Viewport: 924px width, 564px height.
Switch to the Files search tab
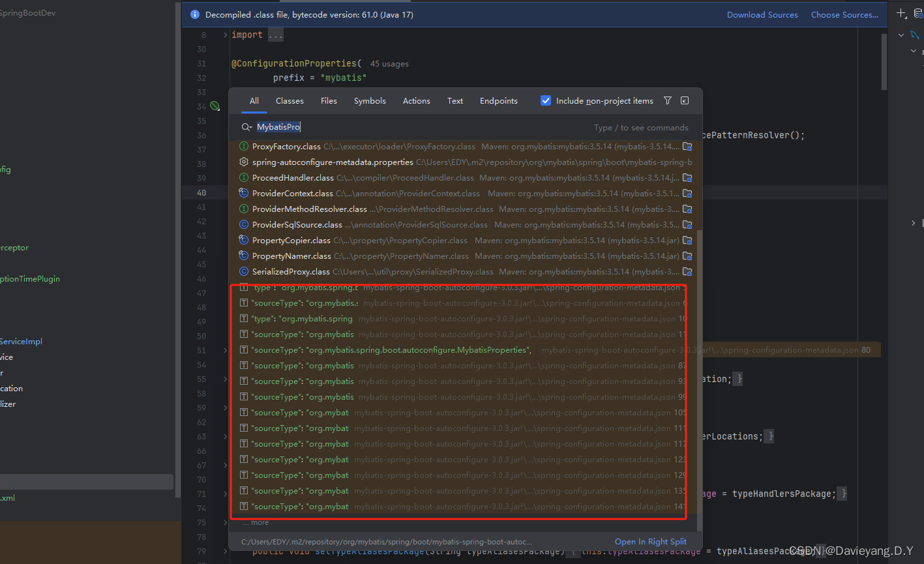click(329, 101)
